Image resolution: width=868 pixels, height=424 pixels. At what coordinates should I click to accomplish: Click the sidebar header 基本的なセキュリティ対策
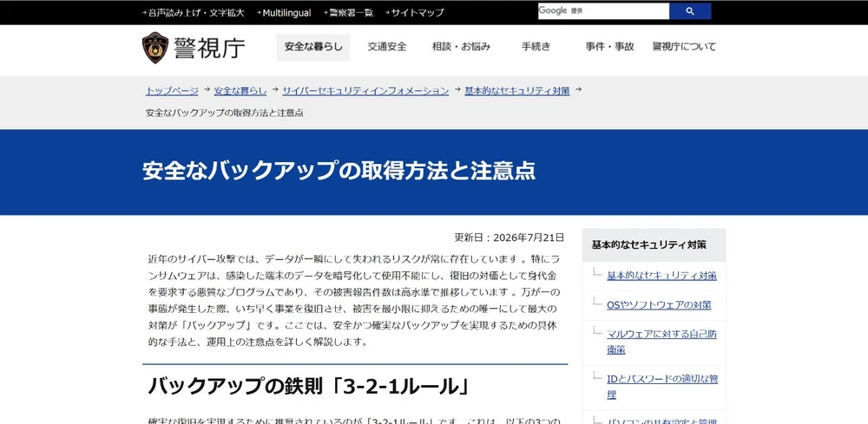coord(648,245)
